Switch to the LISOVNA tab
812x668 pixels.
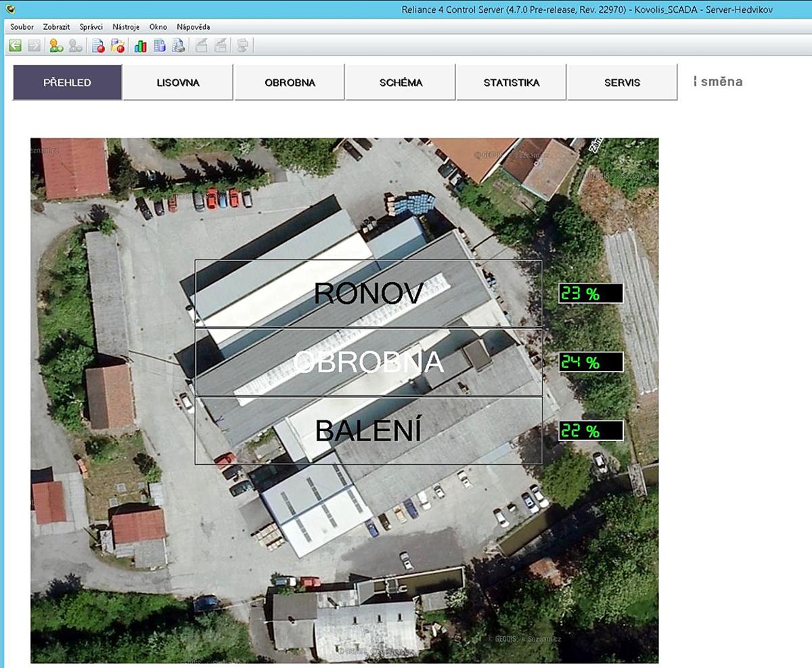point(178,83)
